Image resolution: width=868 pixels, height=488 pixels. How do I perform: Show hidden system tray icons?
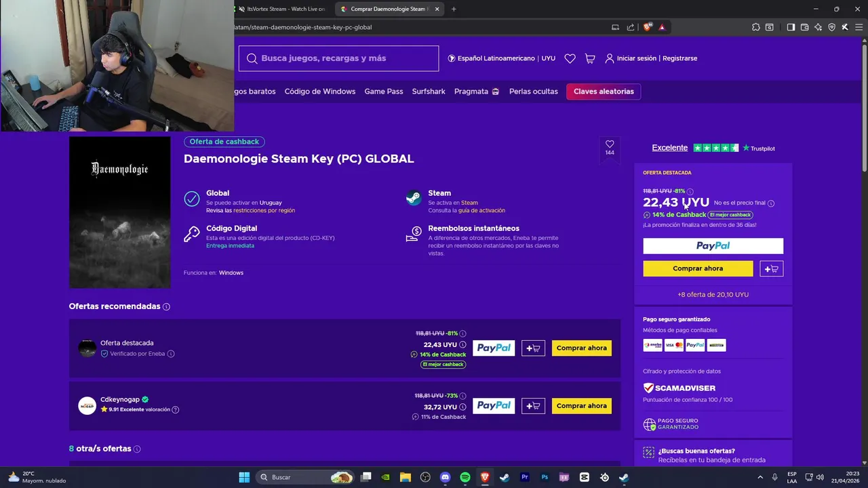tap(759, 477)
